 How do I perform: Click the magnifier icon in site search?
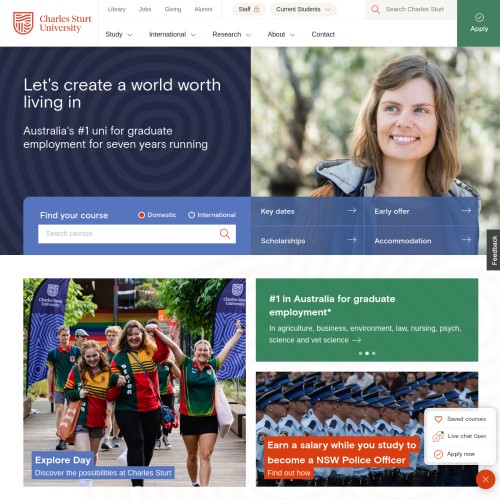[375, 9]
